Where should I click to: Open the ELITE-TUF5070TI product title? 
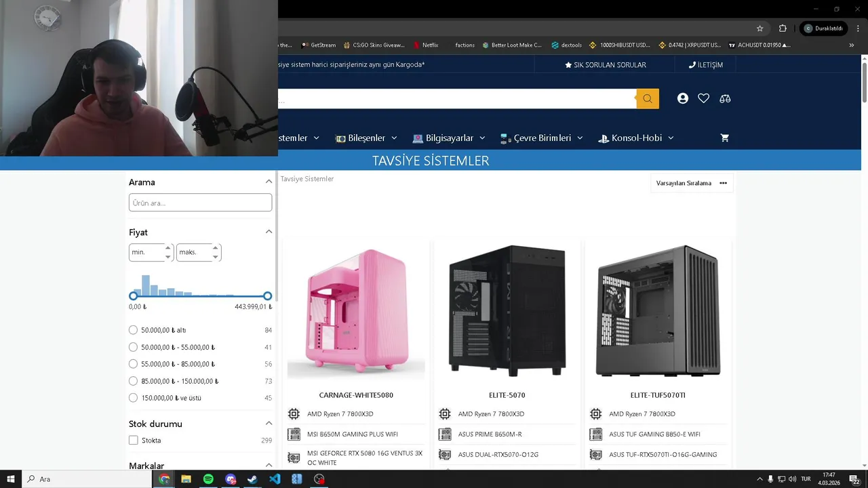point(658,395)
